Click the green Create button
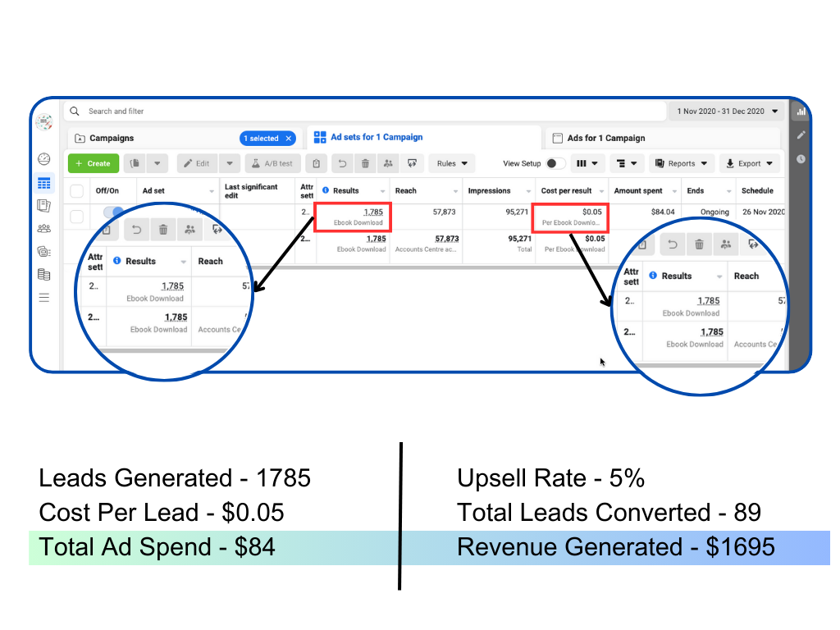The width and height of the screenshot is (840, 630). click(94, 163)
